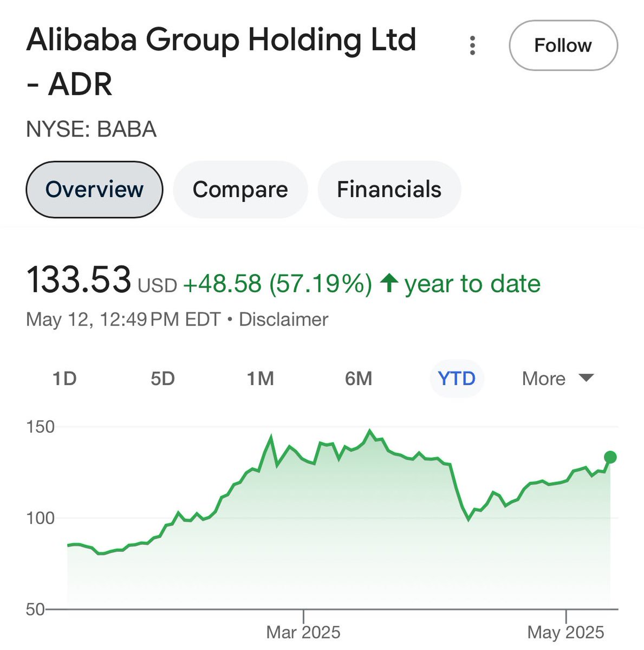Image resolution: width=644 pixels, height=650 pixels.
Task: Click the green up arrow icon
Action: click(x=389, y=283)
